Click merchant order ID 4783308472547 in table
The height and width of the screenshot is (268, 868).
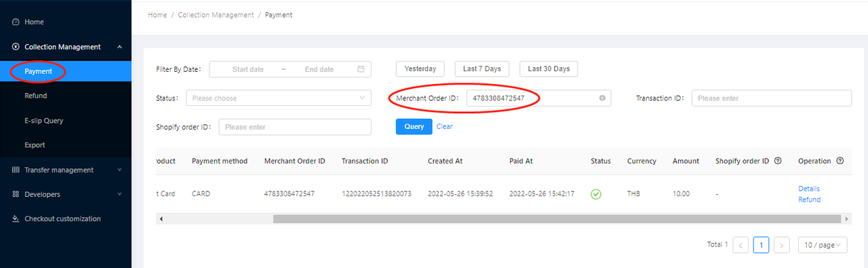[290, 194]
